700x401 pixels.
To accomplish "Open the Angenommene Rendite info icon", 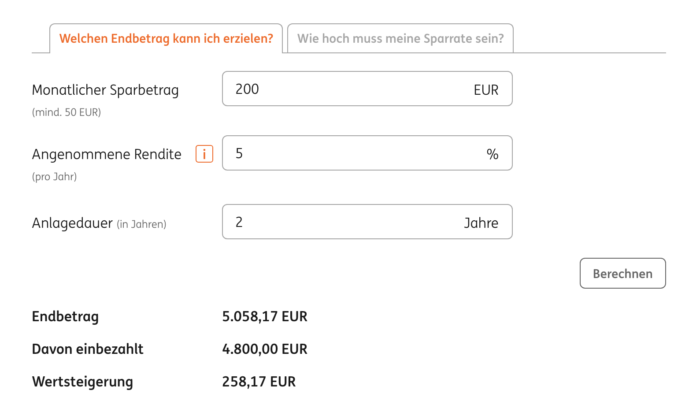I will (204, 154).
